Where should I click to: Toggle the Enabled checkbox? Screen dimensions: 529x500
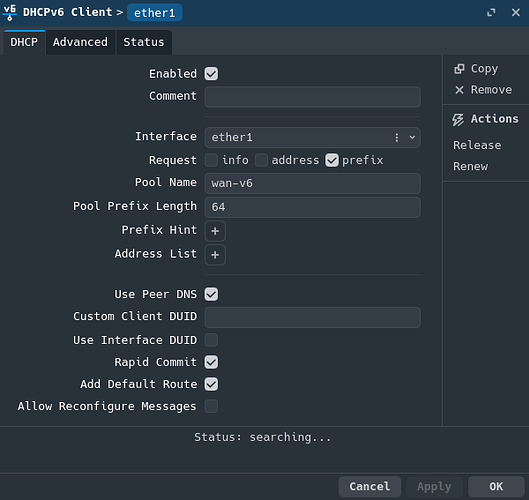tap(211, 74)
